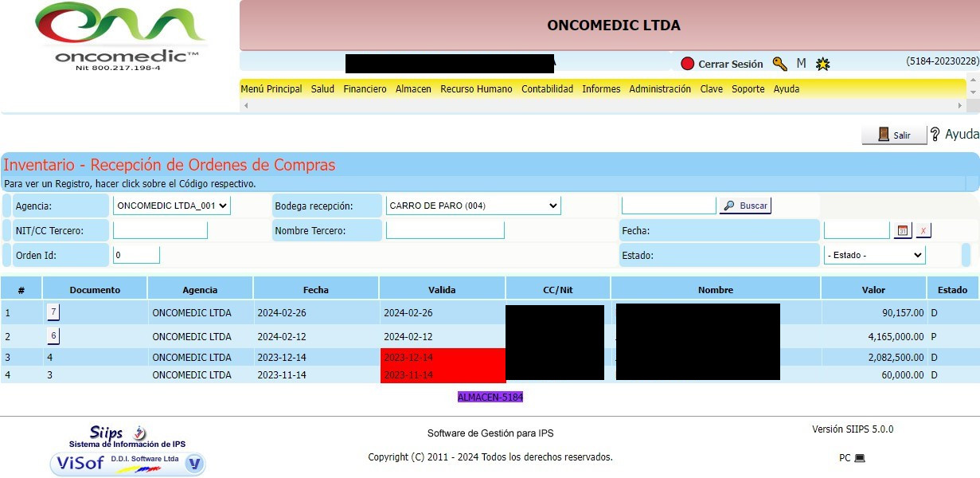Open document 7 from the table
This screenshot has width=980, height=478.
tap(53, 311)
